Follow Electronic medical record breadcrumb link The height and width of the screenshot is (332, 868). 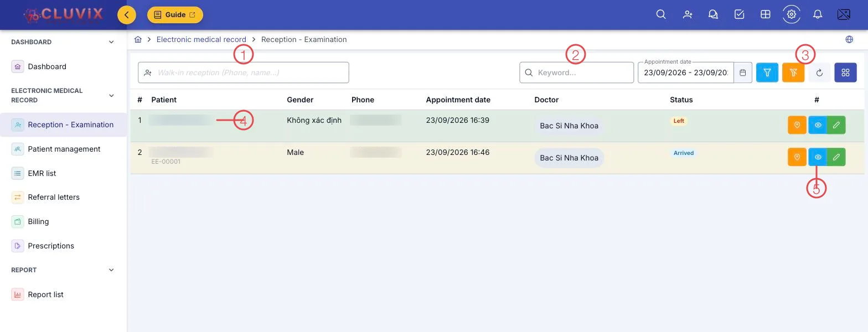point(201,39)
